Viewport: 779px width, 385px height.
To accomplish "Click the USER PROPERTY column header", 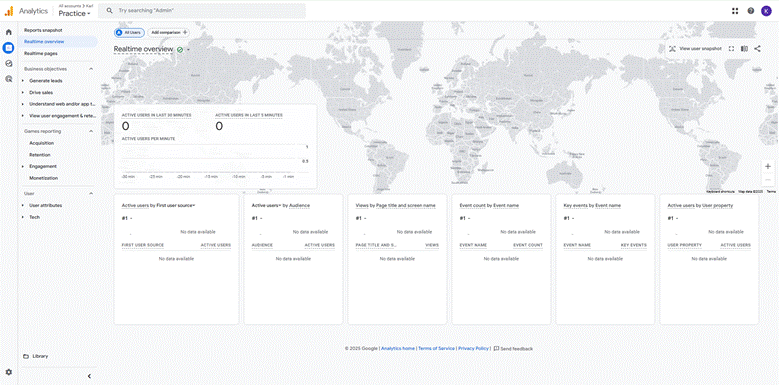I will pos(685,245).
